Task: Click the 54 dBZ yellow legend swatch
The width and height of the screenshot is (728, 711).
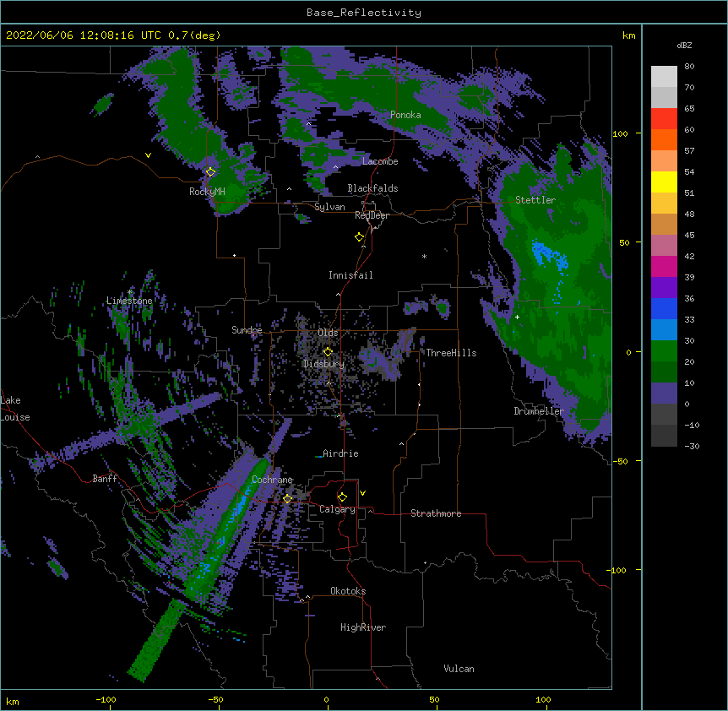Action: 664,182
